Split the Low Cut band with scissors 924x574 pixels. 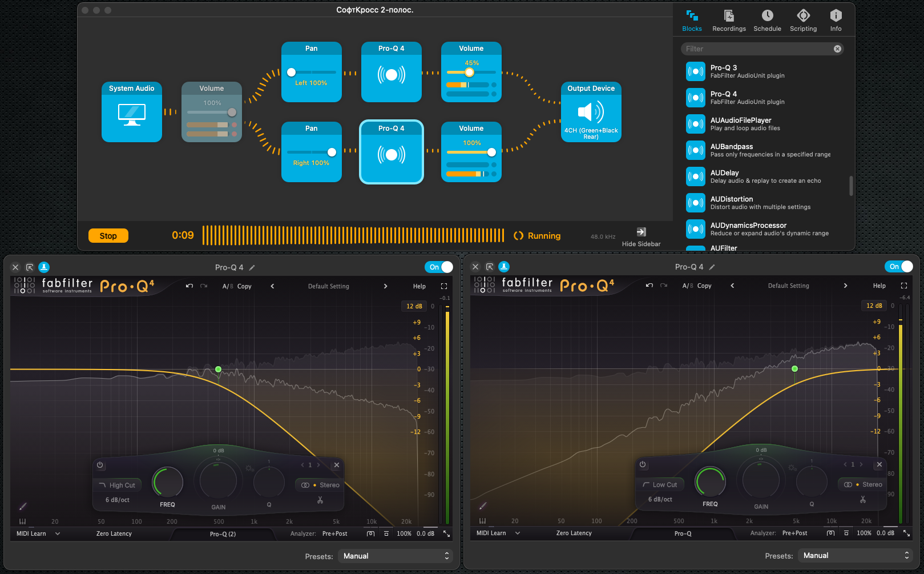coord(863,499)
